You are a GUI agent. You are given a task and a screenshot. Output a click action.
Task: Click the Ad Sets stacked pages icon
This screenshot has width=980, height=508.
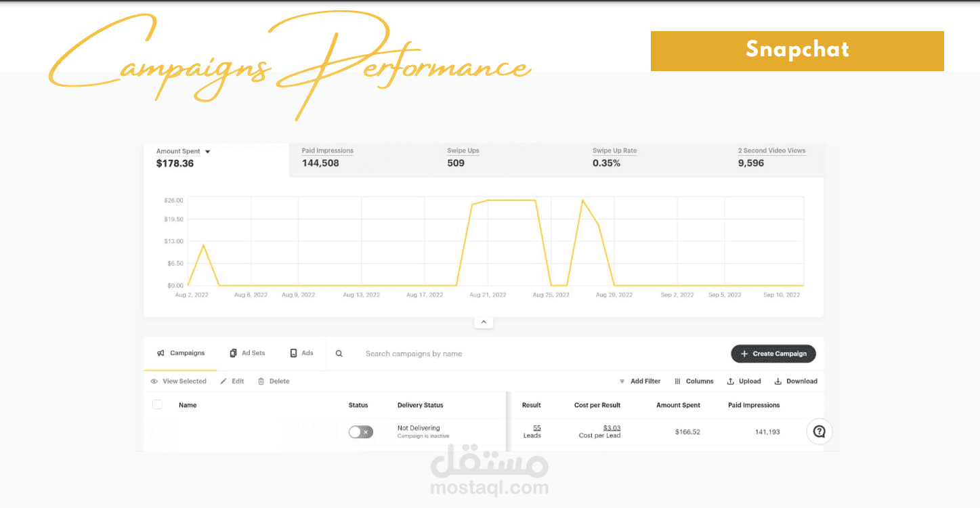tap(233, 354)
